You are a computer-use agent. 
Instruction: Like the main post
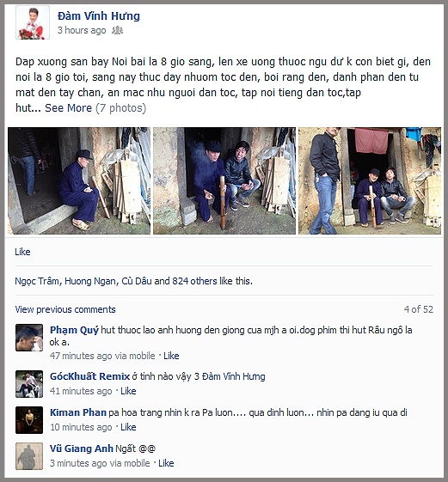pyautogui.click(x=22, y=252)
